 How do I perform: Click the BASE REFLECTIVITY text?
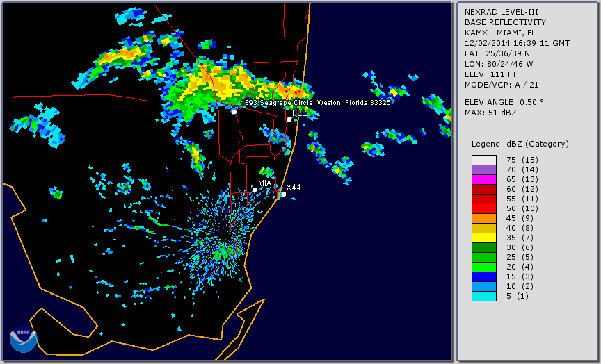(505, 23)
